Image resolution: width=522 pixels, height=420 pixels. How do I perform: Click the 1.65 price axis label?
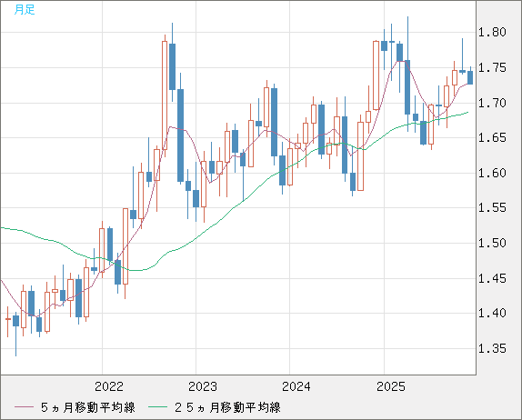(492, 137)
